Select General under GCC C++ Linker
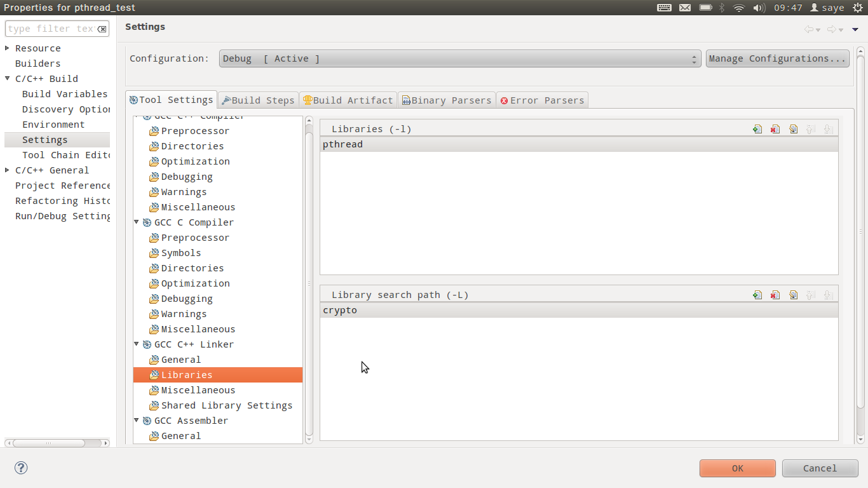 [181, 360]
